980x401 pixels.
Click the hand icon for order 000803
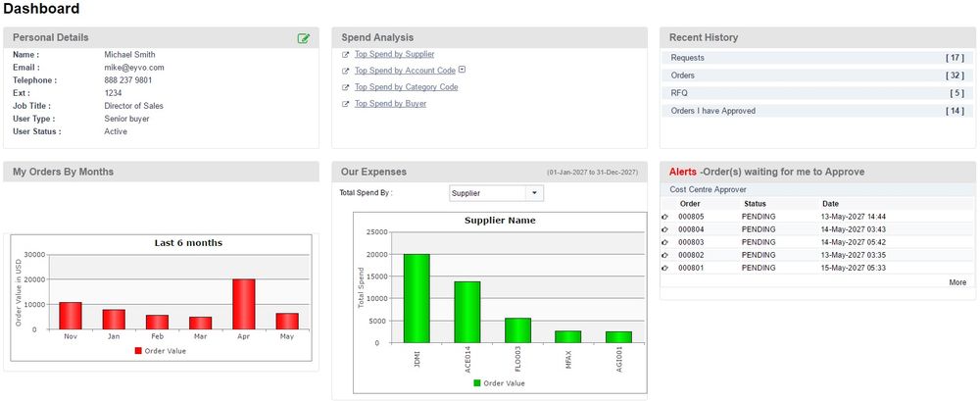click(x=665, y=242)
